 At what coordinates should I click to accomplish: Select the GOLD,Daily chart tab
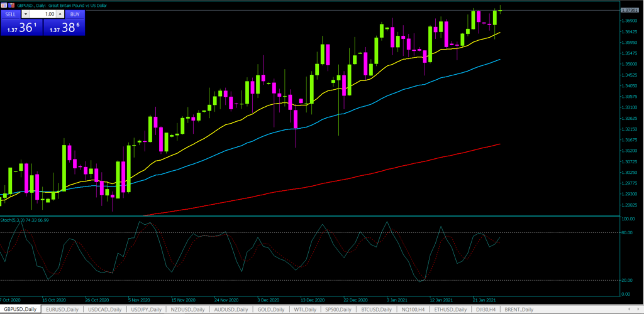272,310
